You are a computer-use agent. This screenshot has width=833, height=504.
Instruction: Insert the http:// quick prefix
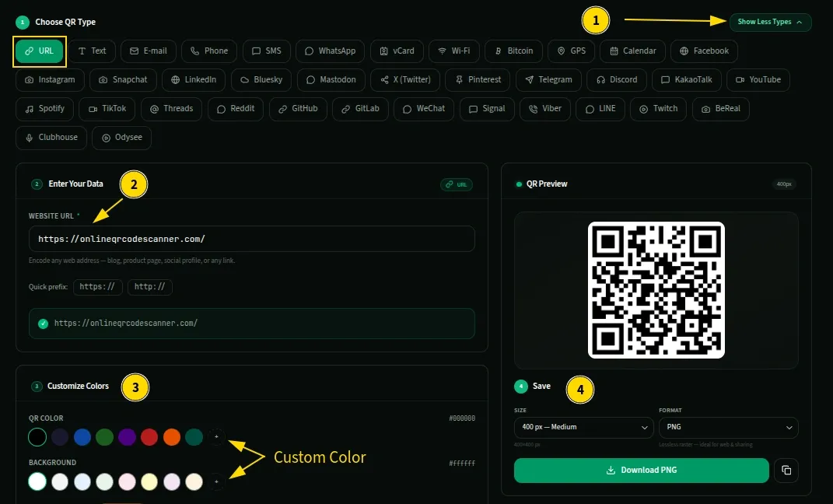150,287
